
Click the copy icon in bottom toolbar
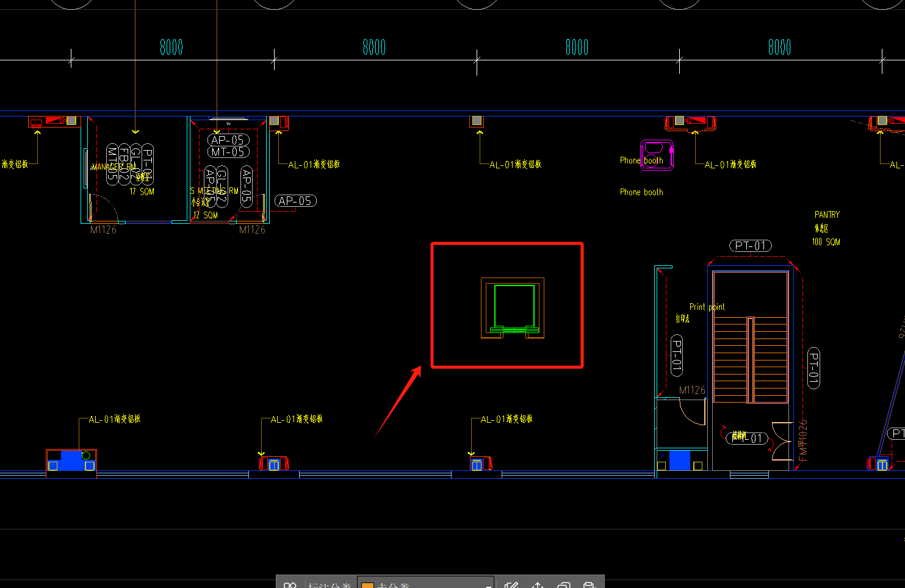coord(563,584)
